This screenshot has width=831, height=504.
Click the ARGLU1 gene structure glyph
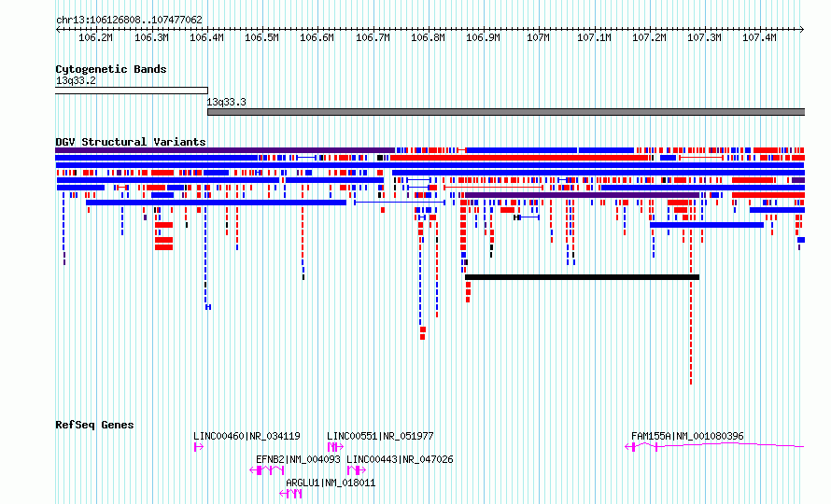click(290, 494)
